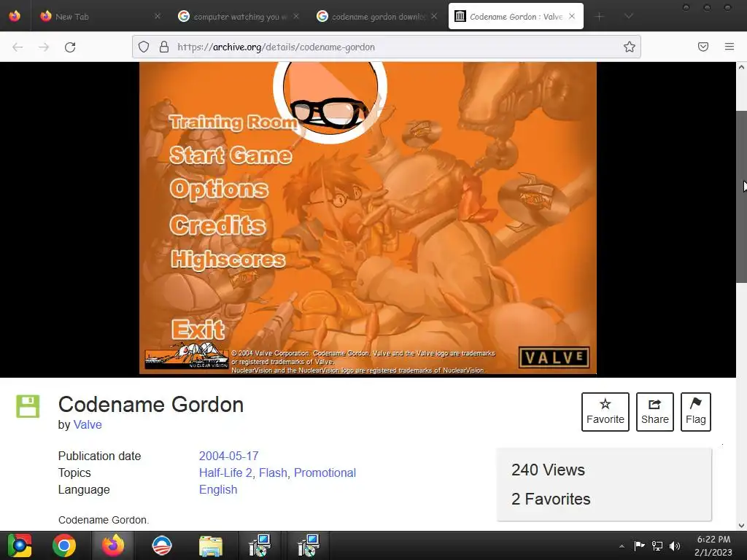Click the Action Center flag tray icon
This screenshot has width=747, height=560.
click(x=639, y=545)
